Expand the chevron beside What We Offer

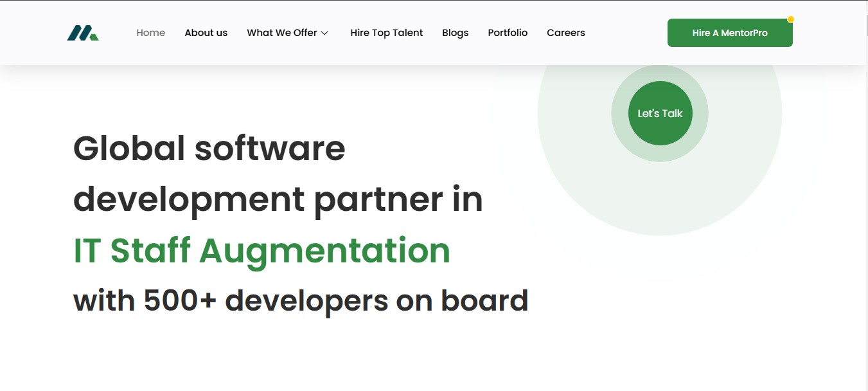325,33
